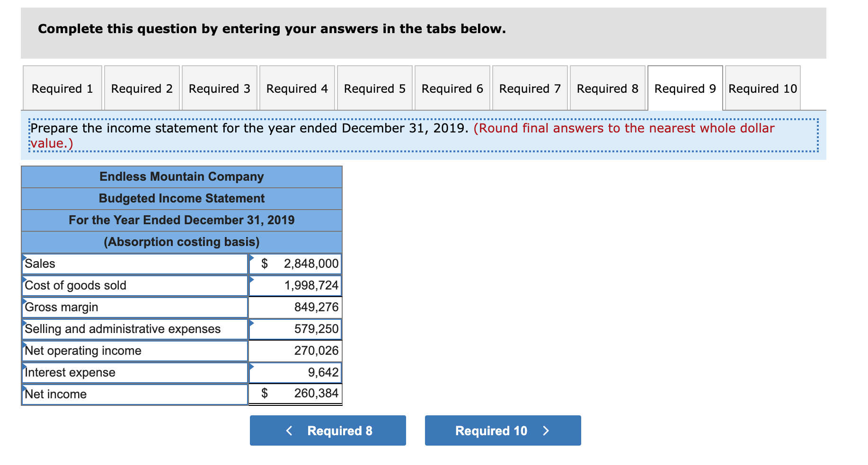
Task: Click the blue marker on the Cost of goods sold amount
Action: coord(251,280)
